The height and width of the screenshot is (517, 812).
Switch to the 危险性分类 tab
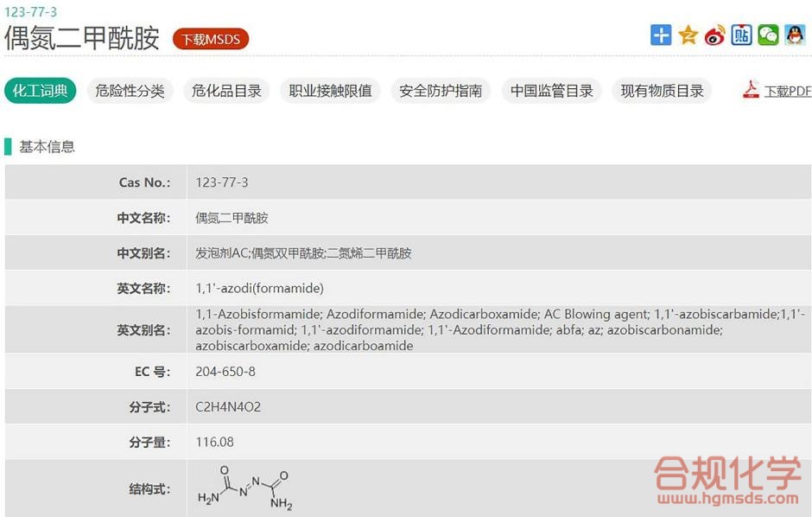tap(130, 91)
